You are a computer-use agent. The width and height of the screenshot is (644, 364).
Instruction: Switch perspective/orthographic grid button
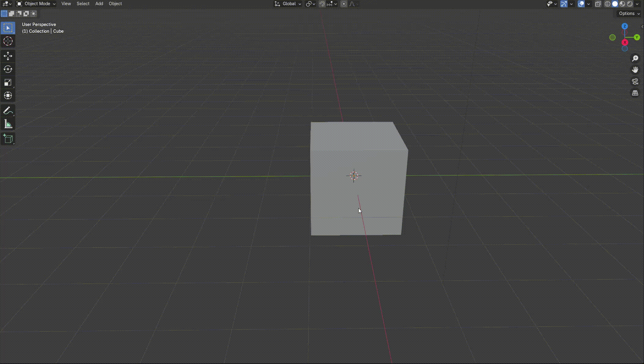tap(635, 93)
